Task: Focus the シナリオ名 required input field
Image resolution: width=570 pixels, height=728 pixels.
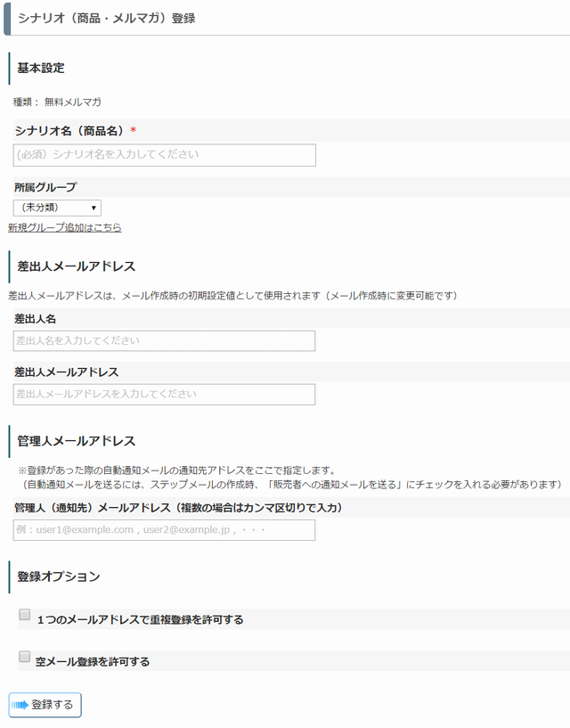Action: pyautogui.click(x=164, y=155)
